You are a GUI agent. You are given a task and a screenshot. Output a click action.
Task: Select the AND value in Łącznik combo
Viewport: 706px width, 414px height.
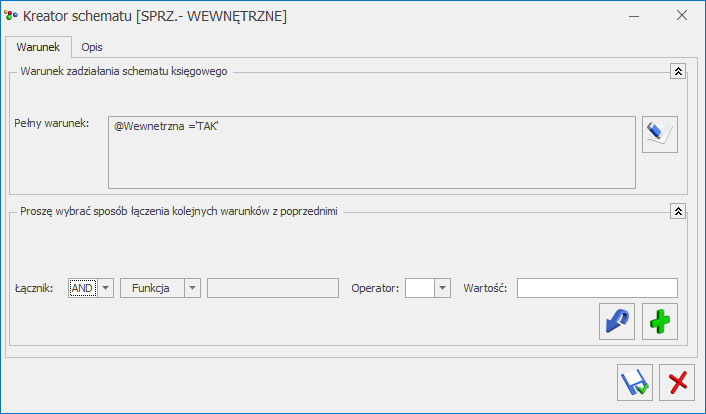click(x=82, y=288)
